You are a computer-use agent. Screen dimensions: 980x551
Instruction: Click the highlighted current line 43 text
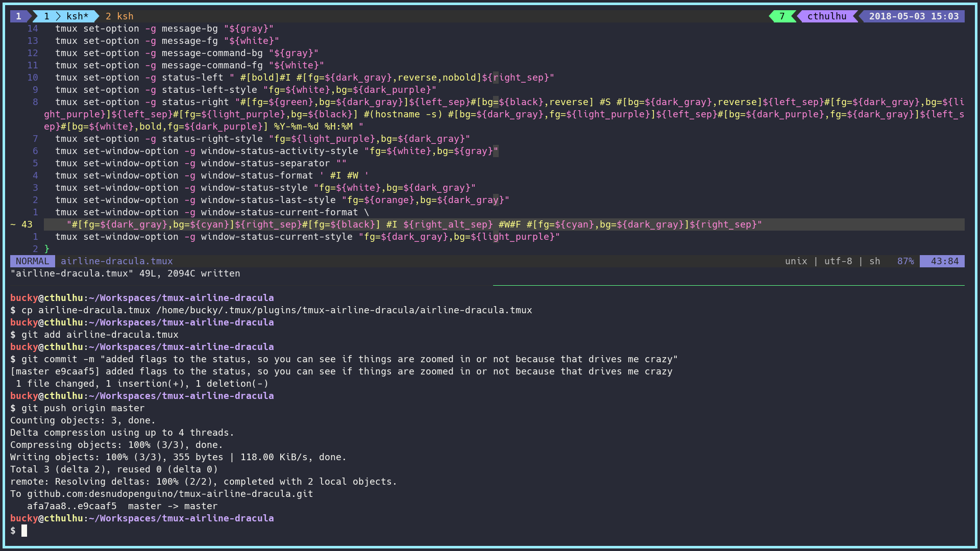[413, 224]
